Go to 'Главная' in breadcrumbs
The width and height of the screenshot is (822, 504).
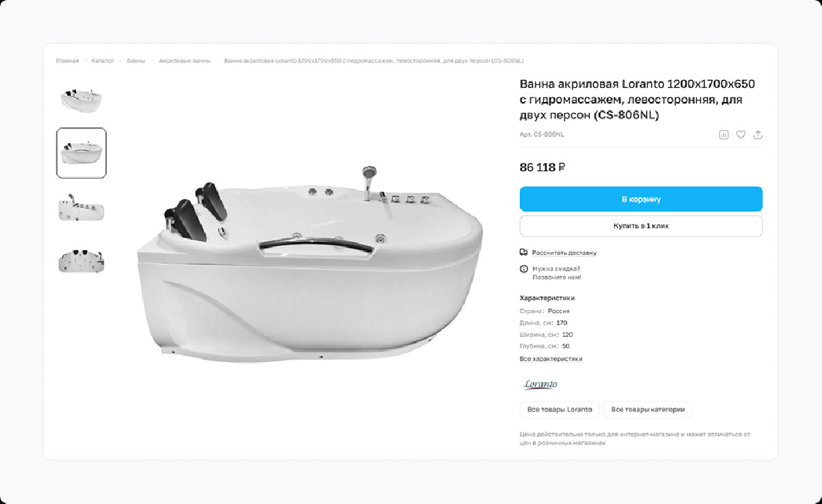click(67, 61)
